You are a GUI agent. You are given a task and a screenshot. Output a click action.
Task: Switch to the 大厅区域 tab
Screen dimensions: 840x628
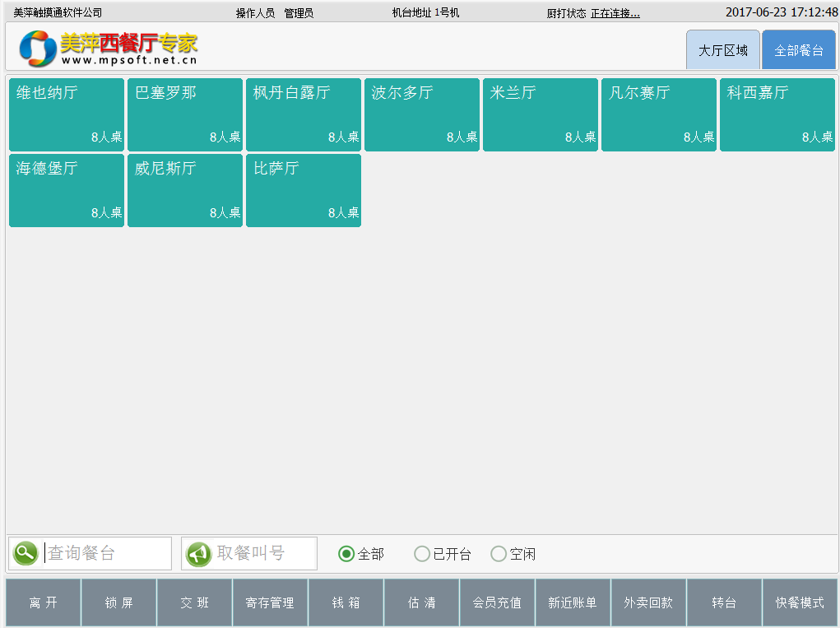723,50
